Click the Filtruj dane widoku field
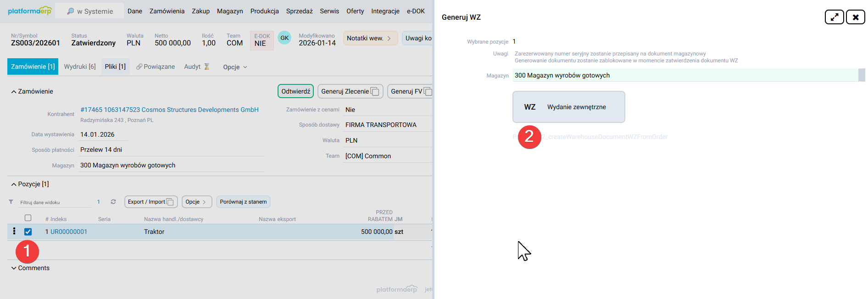Image resolution: width=868 pixels, height=299 pixels. [x=54, y=202]
